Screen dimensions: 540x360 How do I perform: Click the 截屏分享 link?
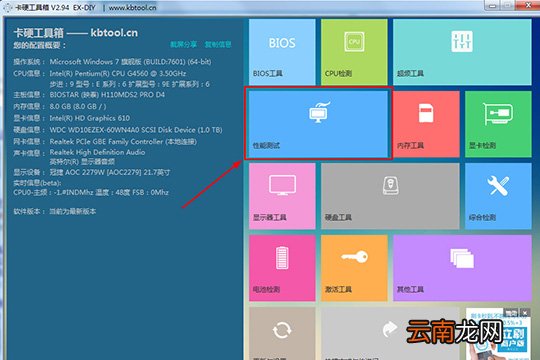(183, 44)
